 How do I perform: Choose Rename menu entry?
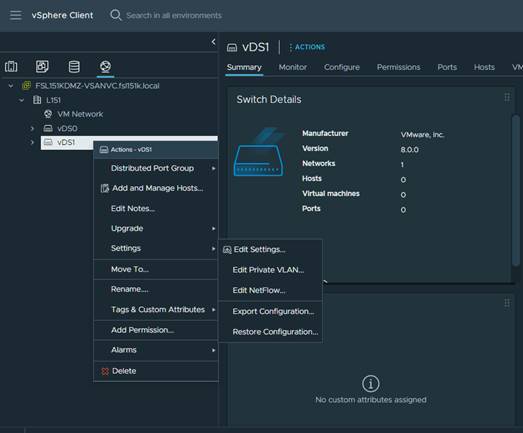tap(156, 289)
